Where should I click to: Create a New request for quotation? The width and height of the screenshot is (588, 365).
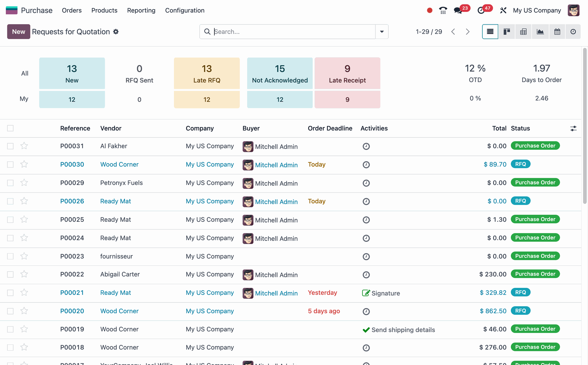coord(18,32)
